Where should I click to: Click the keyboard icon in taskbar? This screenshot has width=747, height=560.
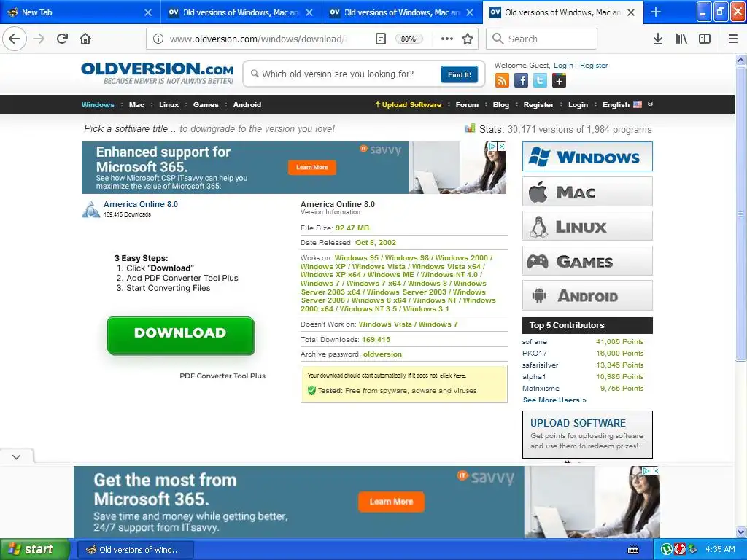point(633,550)
